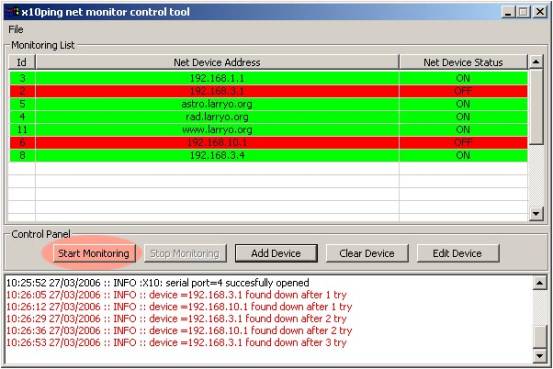Select row with address 192.168.1.1
The width and height of the screenshot is (553, 369).
point(268,78)
